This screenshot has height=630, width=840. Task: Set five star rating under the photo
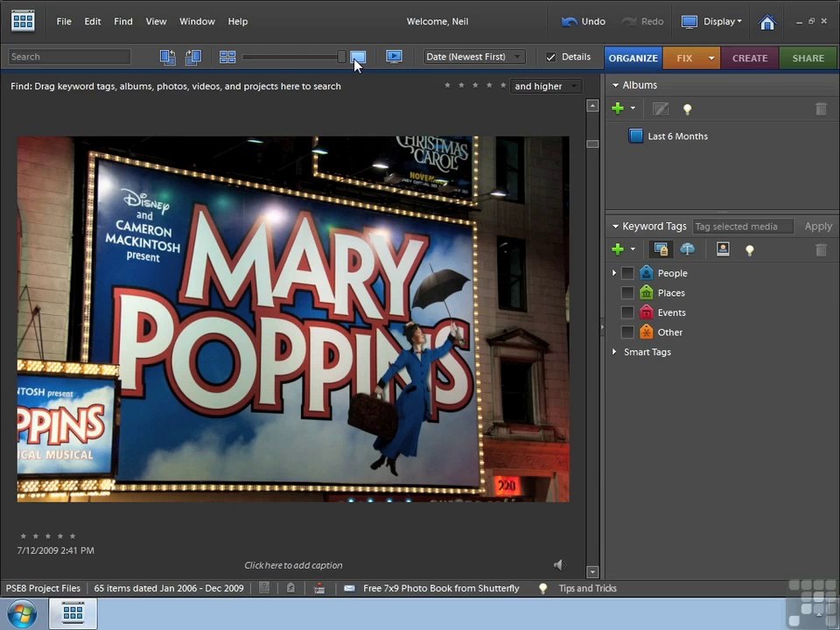73,535
